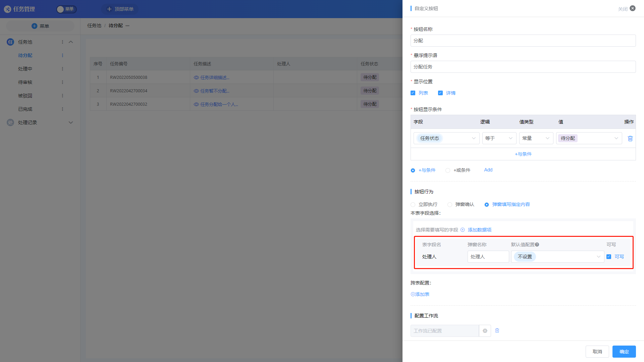Toggle the 菜单 switch in top bar
This screenshot has width=644, height=362.
point(66,9)
